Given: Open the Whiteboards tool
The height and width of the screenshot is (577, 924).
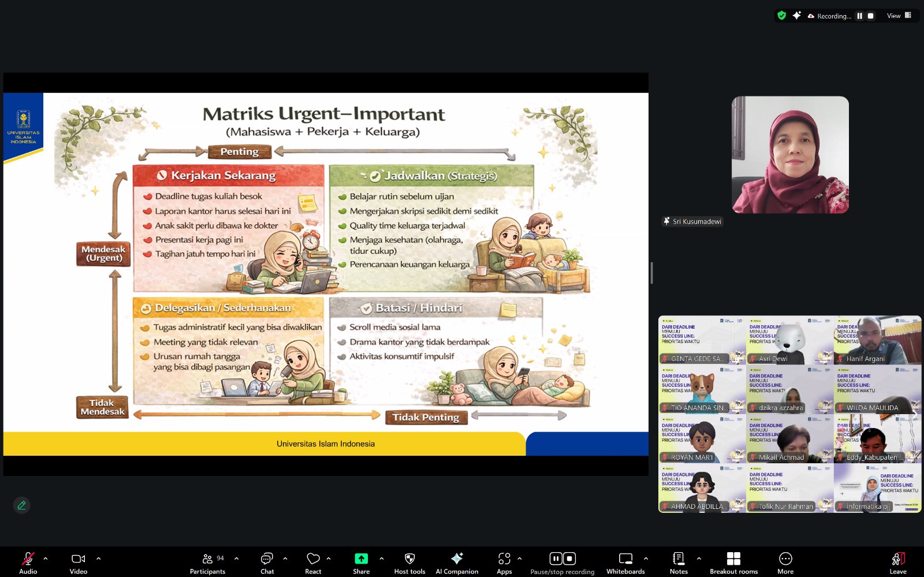Looking at the screenshot, I should coord(625,563).
